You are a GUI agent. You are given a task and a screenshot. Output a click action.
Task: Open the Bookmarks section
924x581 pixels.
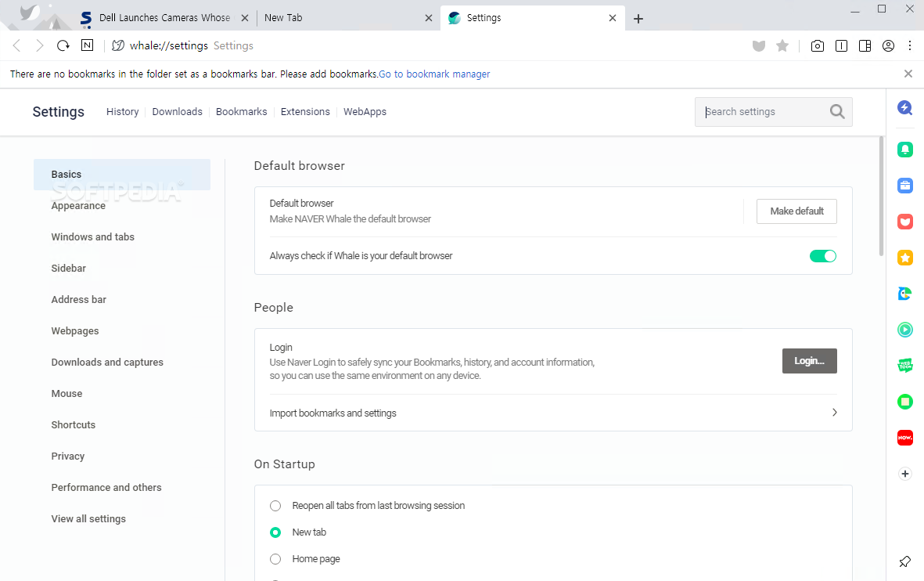click(x=242, y=111)
